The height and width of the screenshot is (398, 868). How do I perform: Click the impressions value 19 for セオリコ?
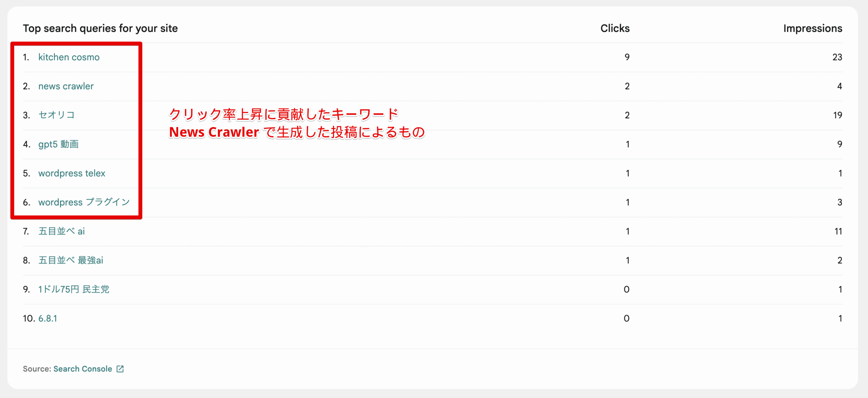837,115
